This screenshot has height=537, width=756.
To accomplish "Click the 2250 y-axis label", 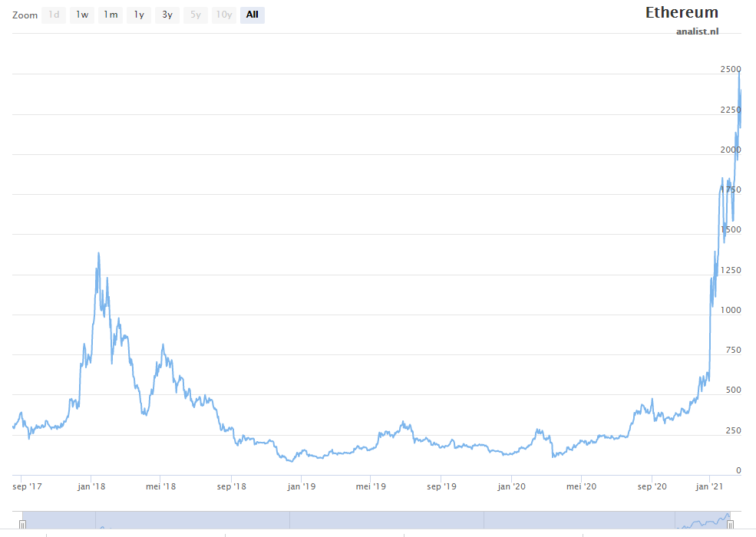I will click(x=731, y=110).
